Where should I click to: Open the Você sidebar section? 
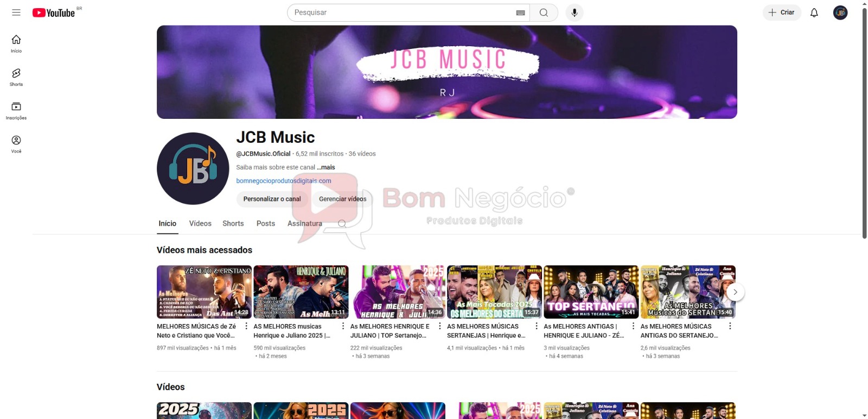[x=16, y=144]
